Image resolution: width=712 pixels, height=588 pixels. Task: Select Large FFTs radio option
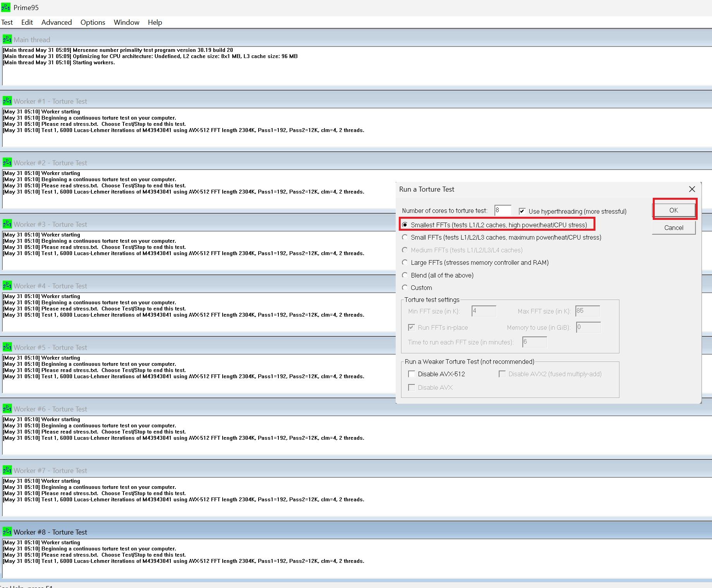tap(405, 262)
